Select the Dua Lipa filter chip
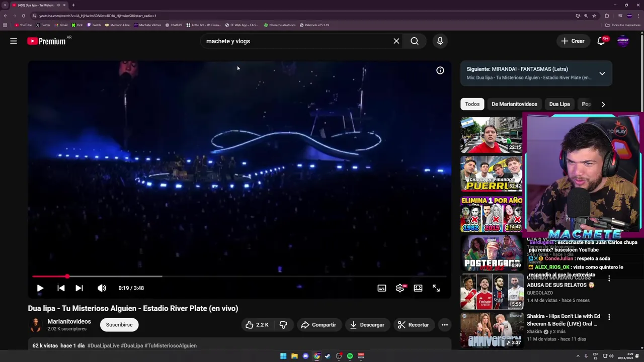Viewport: 644px width, 362px height. tap(559, 104)
